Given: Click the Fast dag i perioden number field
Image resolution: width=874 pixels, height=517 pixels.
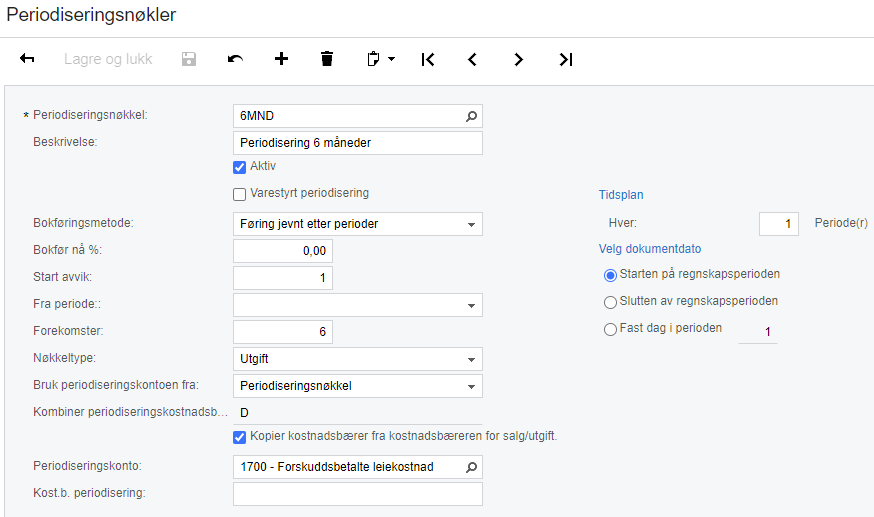Looking at the screenshot, I should coord(758,332).
